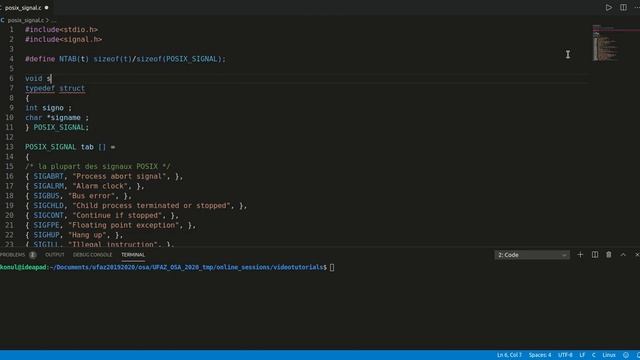Run the code with the play icon
Image resolution: width=640 pixels, height=360 pixels.
coord(609,7)
